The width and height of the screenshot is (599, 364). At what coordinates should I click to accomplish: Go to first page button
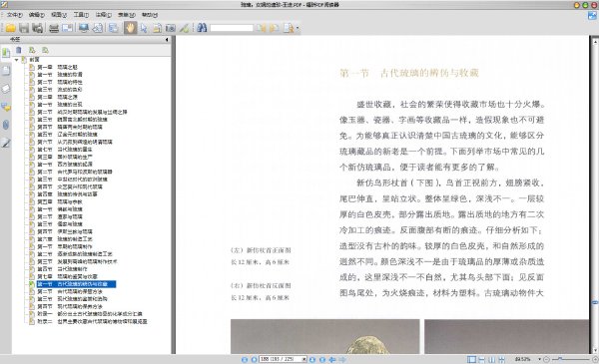(x=245, y=359)
